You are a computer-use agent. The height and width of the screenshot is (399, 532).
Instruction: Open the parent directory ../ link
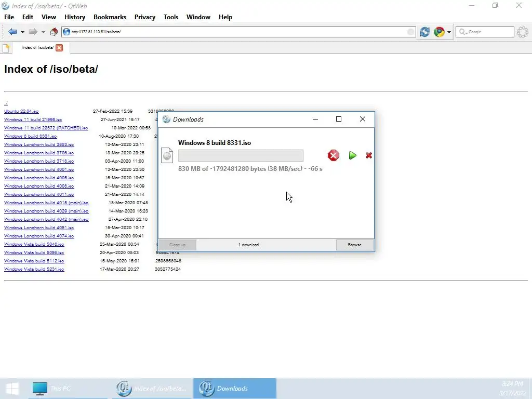coord(6,103)
